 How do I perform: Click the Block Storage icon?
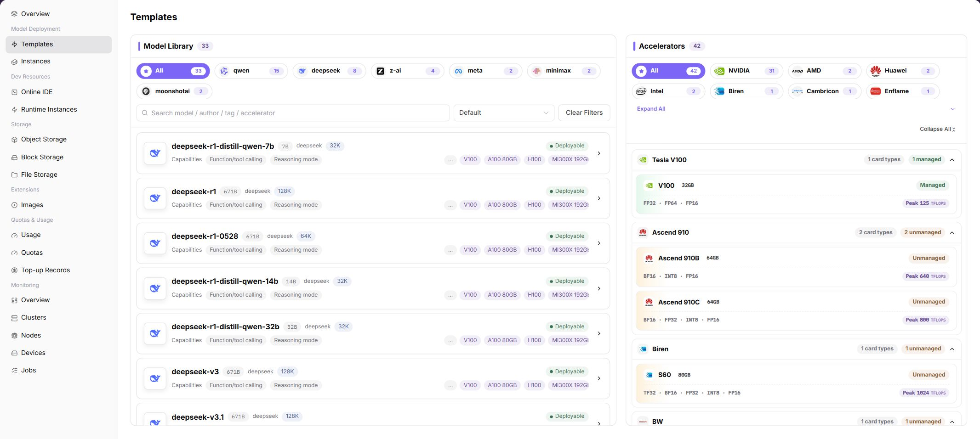14,158
